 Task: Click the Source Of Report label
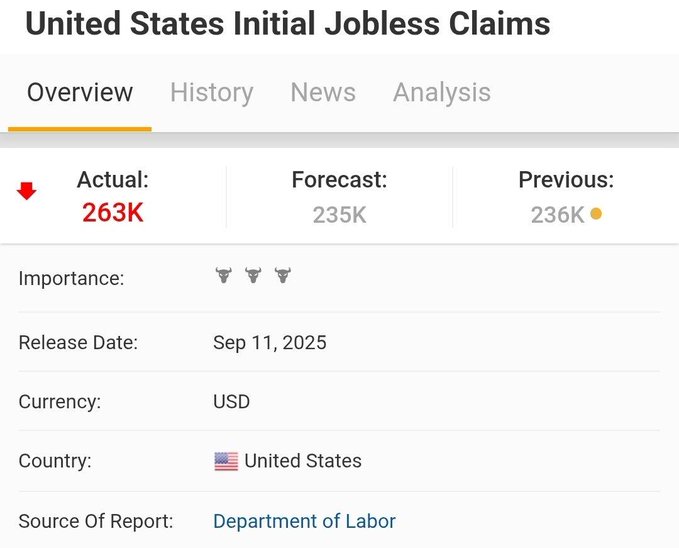[96, 521]
